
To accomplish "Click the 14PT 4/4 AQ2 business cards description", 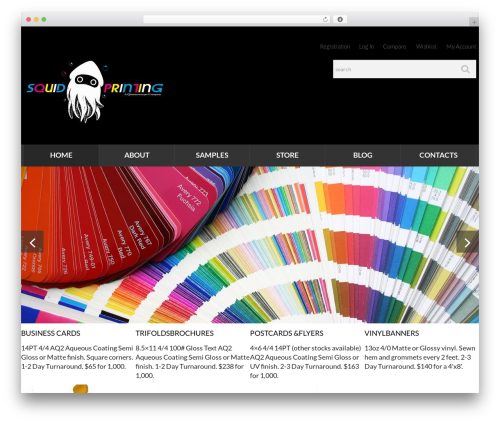I will 77,357.
